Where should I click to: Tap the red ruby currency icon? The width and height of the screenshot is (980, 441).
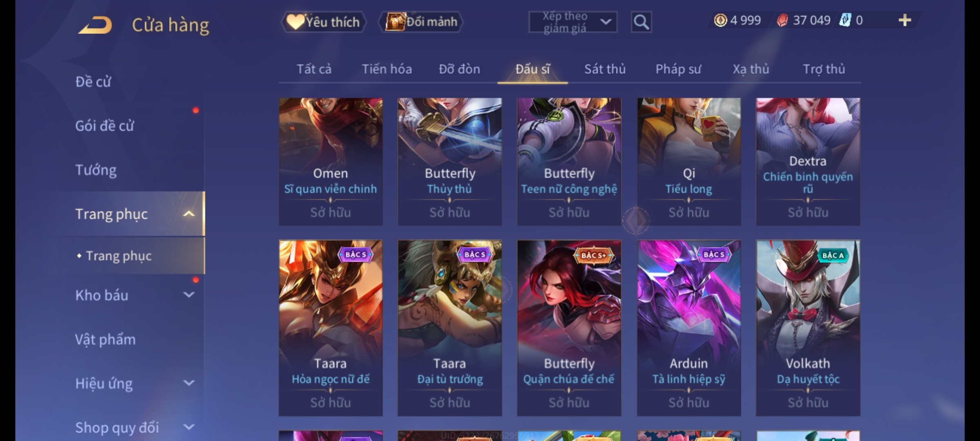(x=782, y=20)
